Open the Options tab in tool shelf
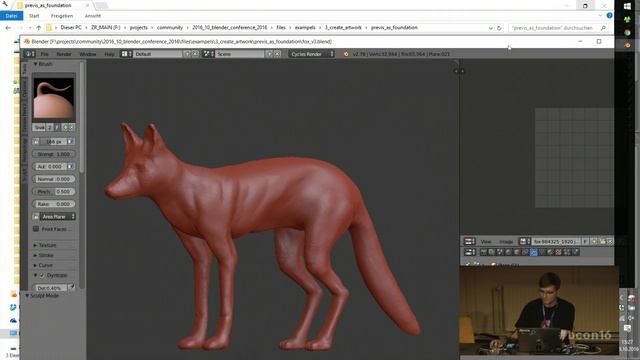The height and width of the screenshot is (360, 640). click(x=24, y=88)
